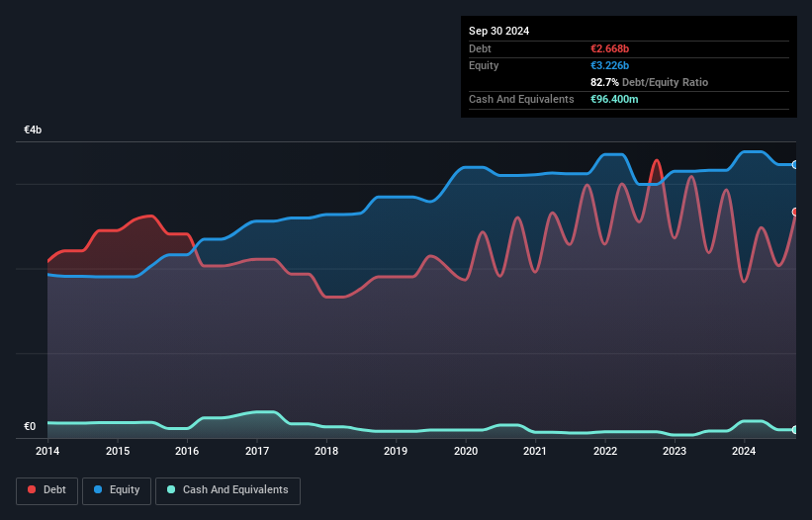Click the 82.7% Debt/Equity Ratio text
The height and width of the screenshot is (520, 812).
(649, 82)
